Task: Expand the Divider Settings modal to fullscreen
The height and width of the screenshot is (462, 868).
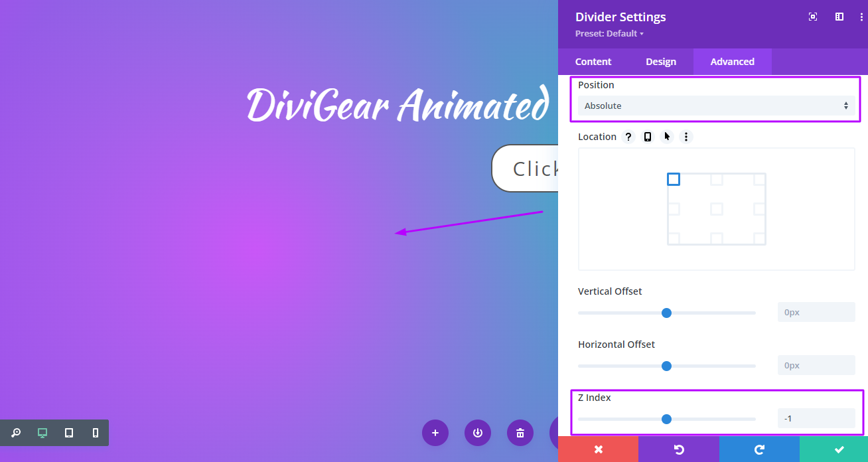Action: point(813,17)
